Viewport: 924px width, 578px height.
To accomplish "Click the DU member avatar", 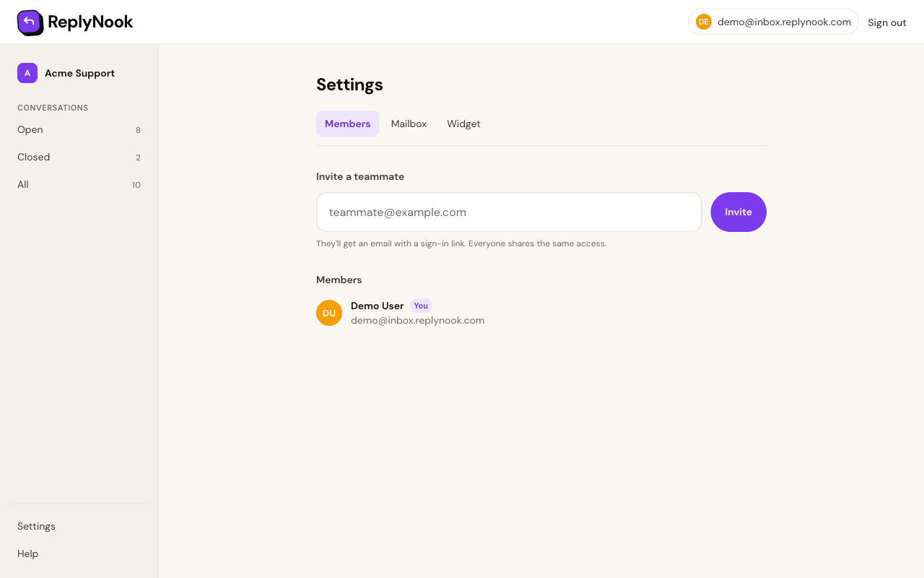I will (329, 313).
